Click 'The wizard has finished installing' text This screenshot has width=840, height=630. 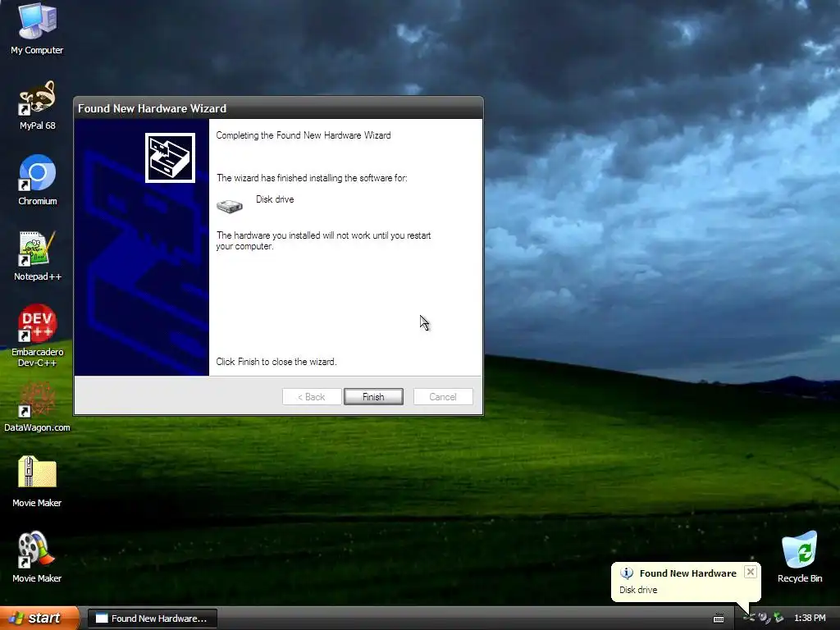point(312,178)
